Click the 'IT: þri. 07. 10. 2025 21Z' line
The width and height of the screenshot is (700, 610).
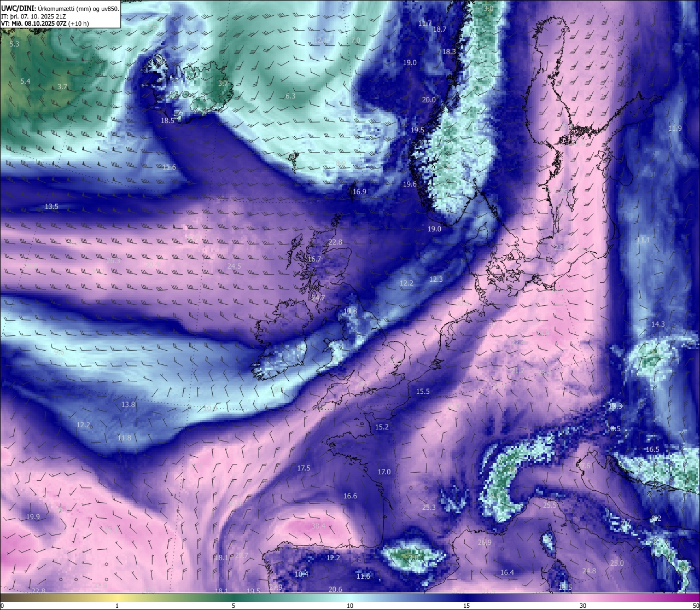click(x=34, y=16)
